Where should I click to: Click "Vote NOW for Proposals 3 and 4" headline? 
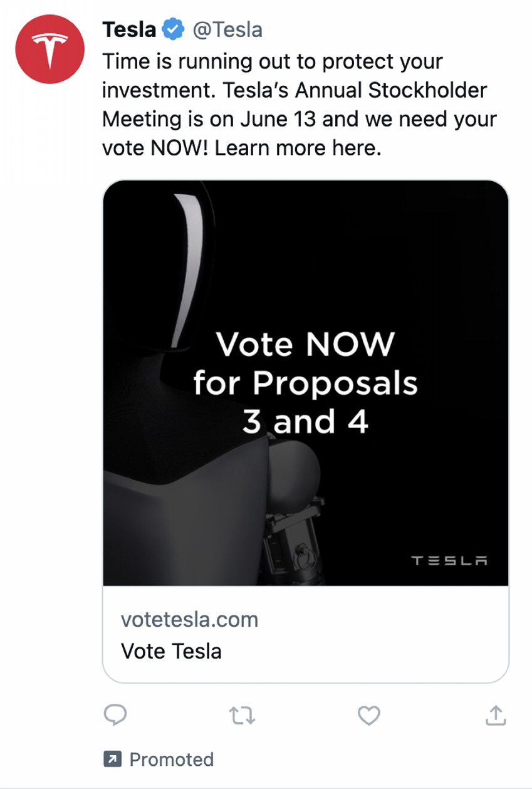(x=305, y=382)
